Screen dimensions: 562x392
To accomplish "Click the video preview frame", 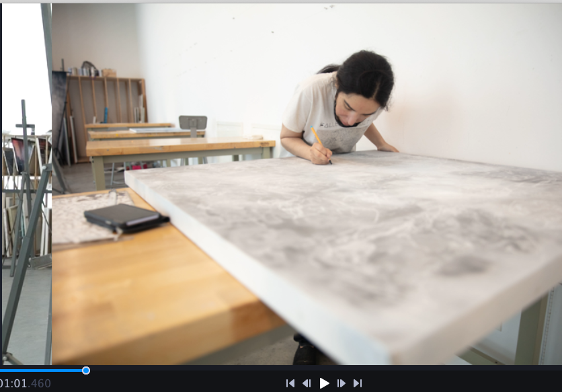I will point(282,184).
